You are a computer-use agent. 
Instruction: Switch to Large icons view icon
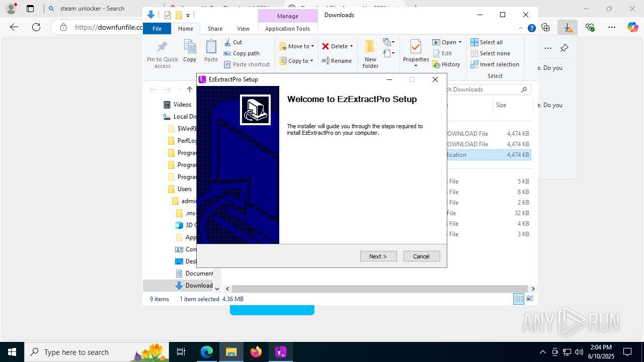[529, 299]
